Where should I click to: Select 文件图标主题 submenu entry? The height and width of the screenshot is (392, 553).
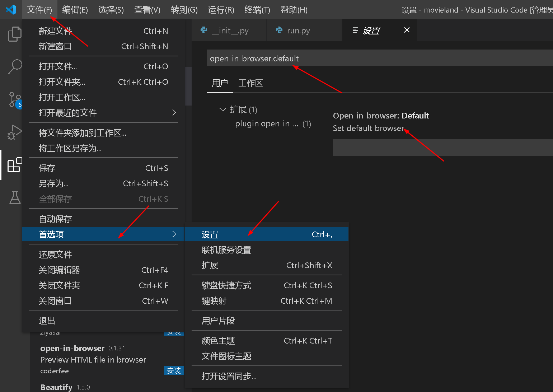tap(267, 356)
